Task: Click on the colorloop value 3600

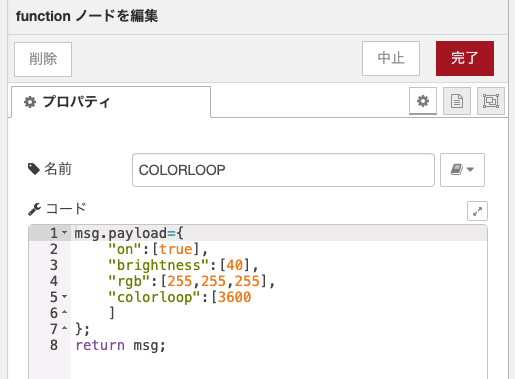Action: [x=234, y=297]
